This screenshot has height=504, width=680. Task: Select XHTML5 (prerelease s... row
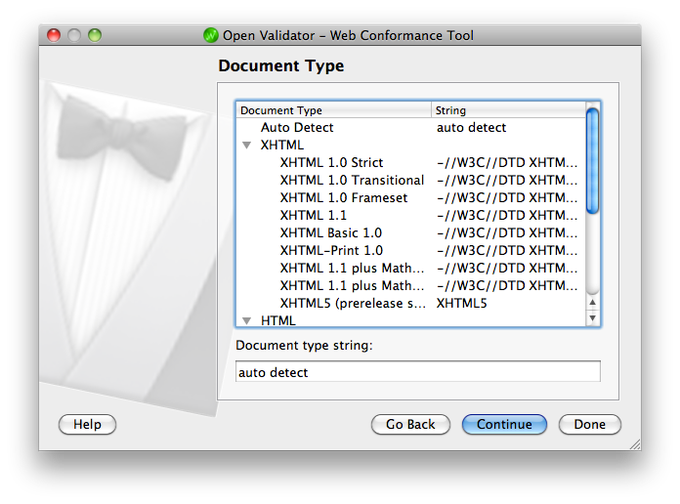click(411, 303)
